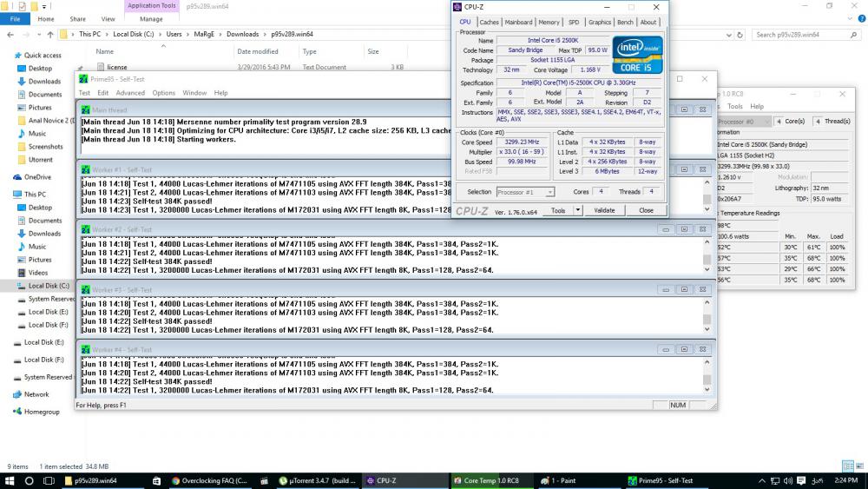Viewport: 868px width, 489px height.
Task: Switch to the Mainboard tab in CPU-Z
Action: pyautogui.click(x=518, y=23)
